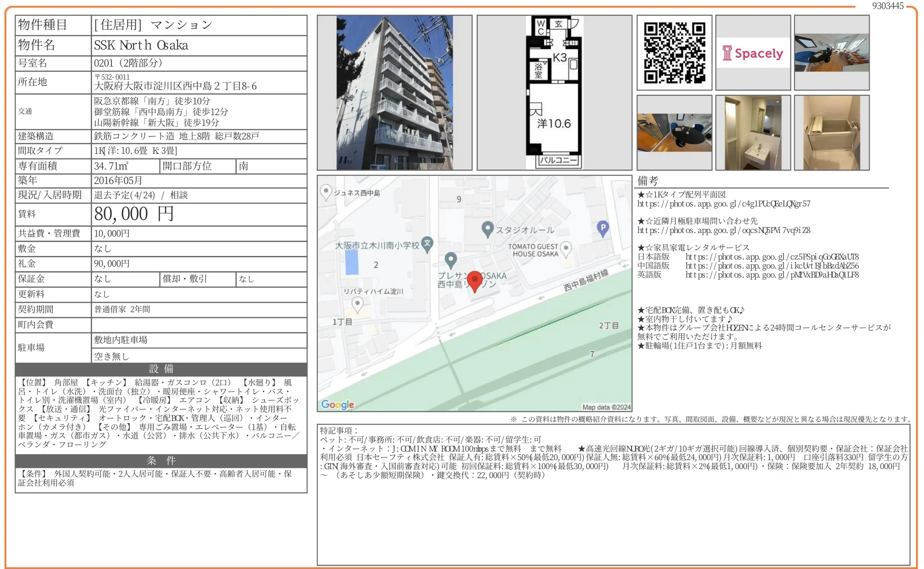The height and width of the screenshot is (569, 924).
Task: Open 英語版 furniture rental link
Action: pyautogui.click(x=772, y=275)
